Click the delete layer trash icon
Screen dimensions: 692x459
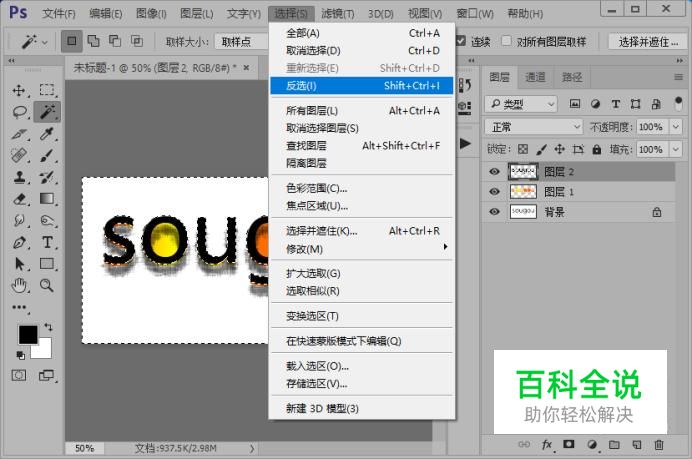(x=659, y=444)
